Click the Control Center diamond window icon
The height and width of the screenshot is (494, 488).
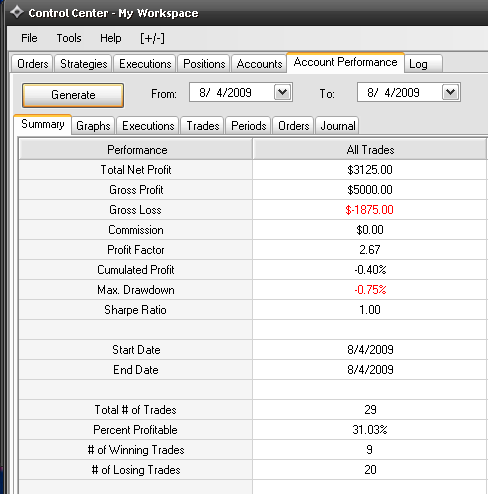16,12
